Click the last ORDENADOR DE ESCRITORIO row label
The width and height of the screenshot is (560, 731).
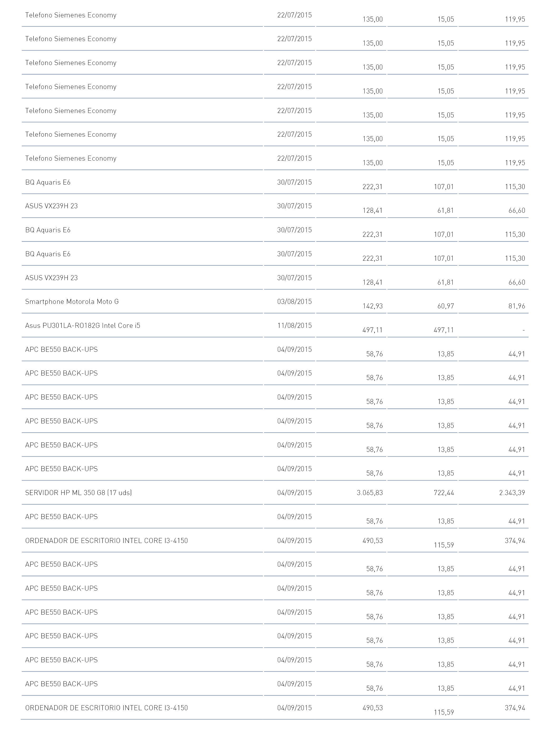click(106, 708)
